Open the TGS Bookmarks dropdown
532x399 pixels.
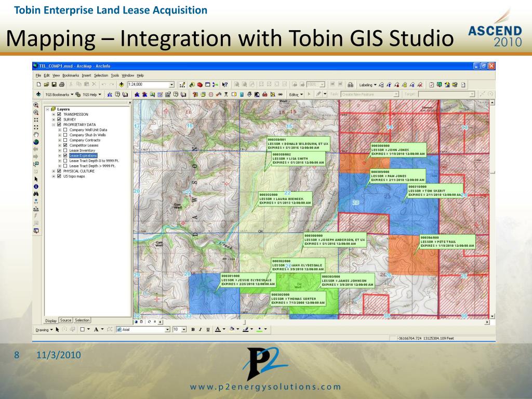click(x=59, y=95)
